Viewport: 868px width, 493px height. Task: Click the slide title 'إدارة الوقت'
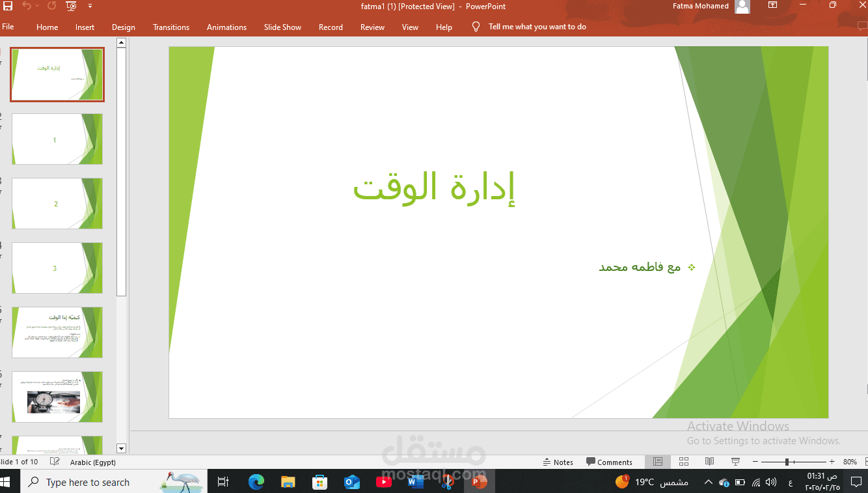click(x=433, y=188)
